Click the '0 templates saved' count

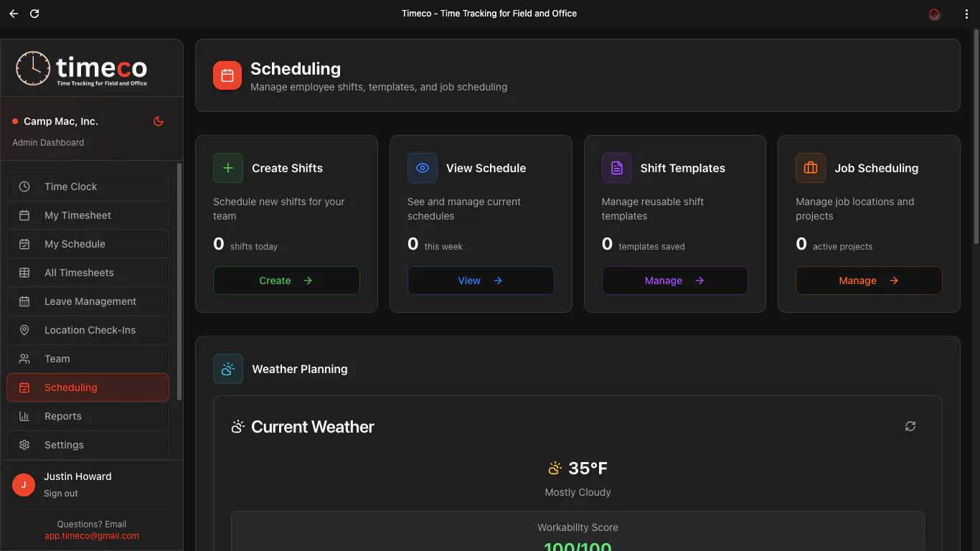click(644, 244)
